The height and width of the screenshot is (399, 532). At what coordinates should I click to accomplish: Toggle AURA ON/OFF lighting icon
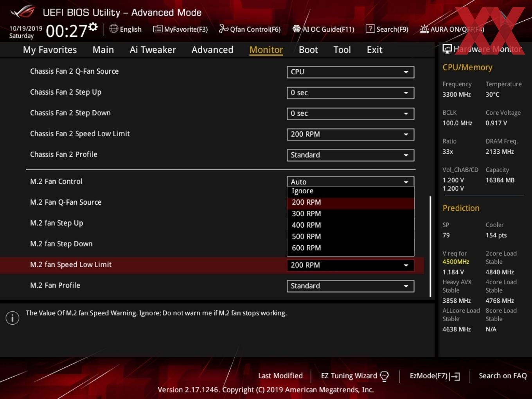click(x=424, y=29)
